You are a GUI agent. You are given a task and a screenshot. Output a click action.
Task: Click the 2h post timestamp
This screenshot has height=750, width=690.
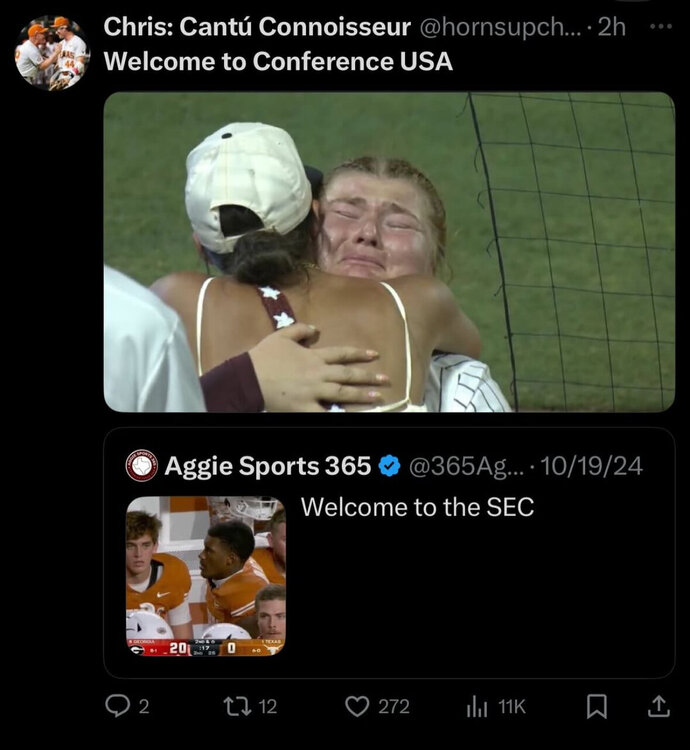pos(611,27)
